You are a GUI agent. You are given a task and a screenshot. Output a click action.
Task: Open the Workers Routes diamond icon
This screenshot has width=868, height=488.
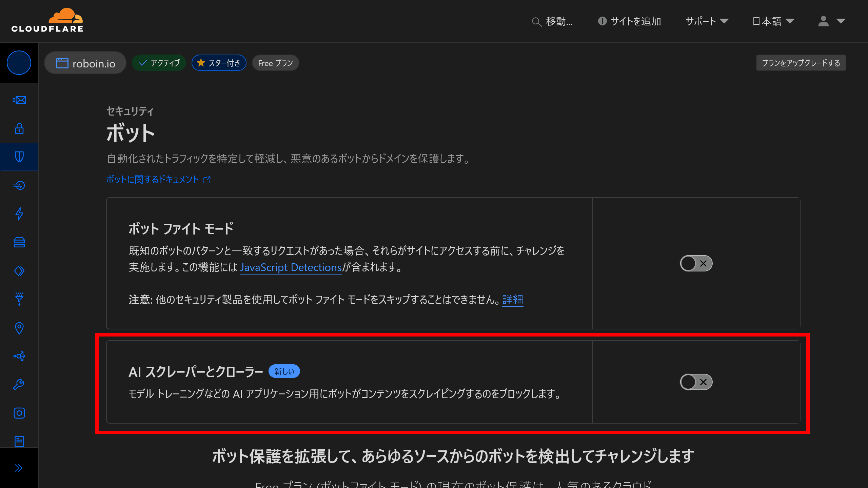click(19, 271)
